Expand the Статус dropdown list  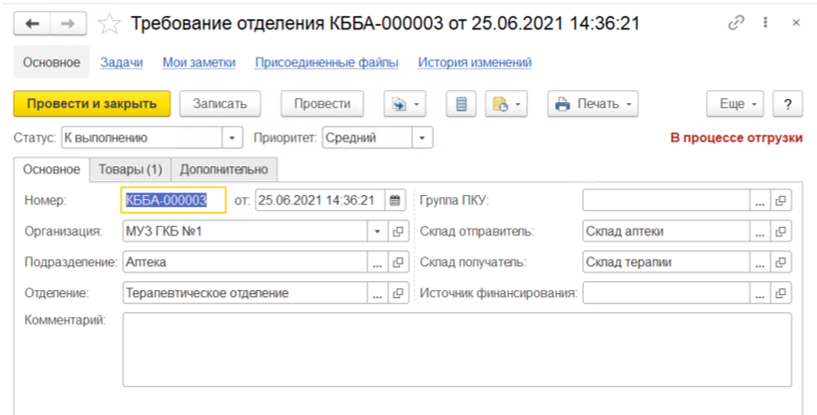point(232,138)
